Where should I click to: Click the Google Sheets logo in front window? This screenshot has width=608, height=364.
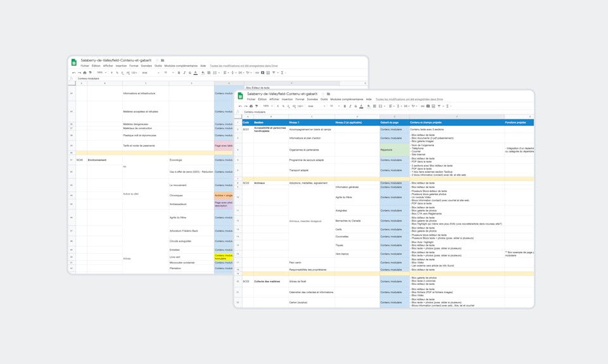click(x=241, y=96)
